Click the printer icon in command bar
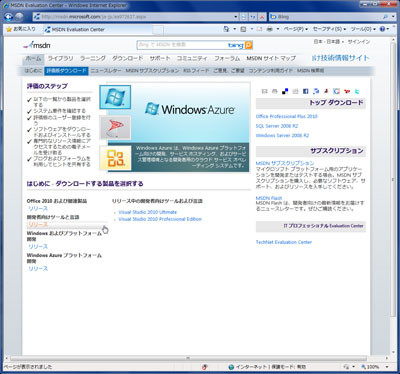The image size is (400, 374). (x=269, y=29)
